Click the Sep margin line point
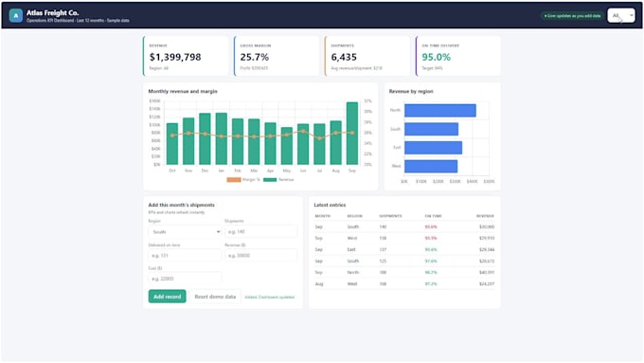 352,133
